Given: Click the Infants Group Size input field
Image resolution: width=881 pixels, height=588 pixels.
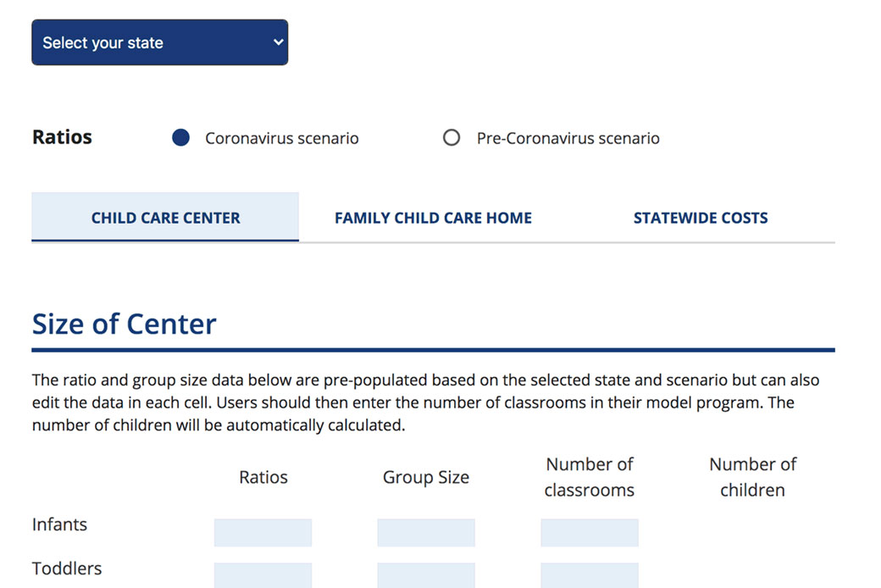Looking at the screenshot, I should coord(426,532).
